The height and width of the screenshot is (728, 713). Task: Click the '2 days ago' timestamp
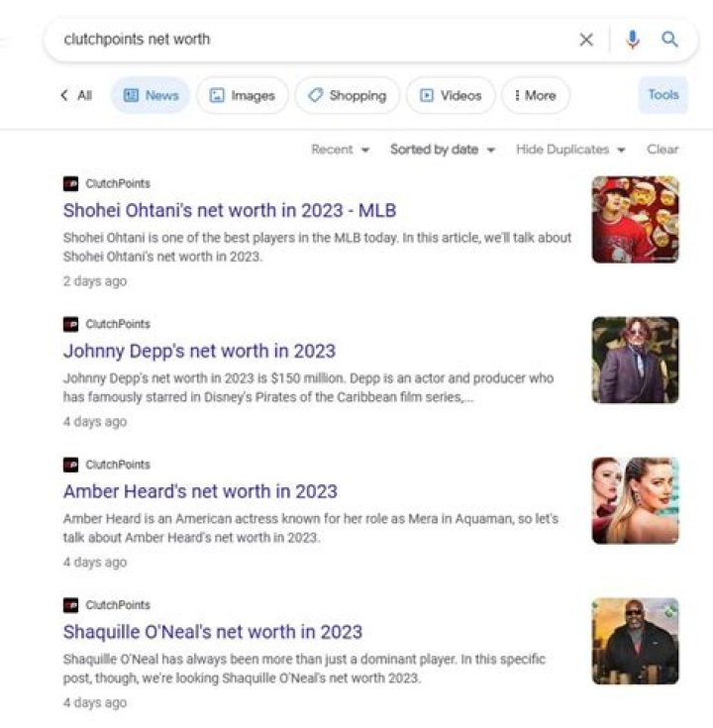[x=95, y=281]
